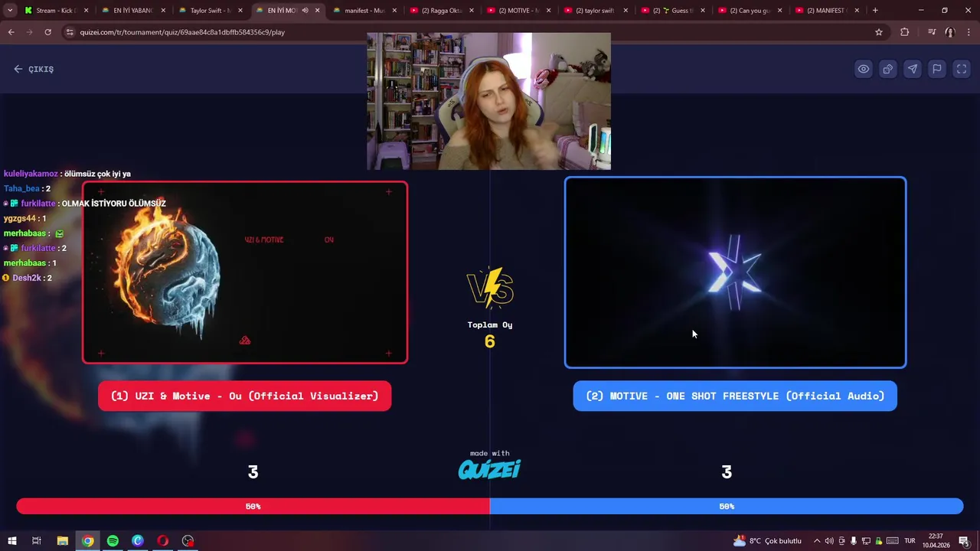Click the UZI & Motive Ou video thumbnail

point(245,272)
